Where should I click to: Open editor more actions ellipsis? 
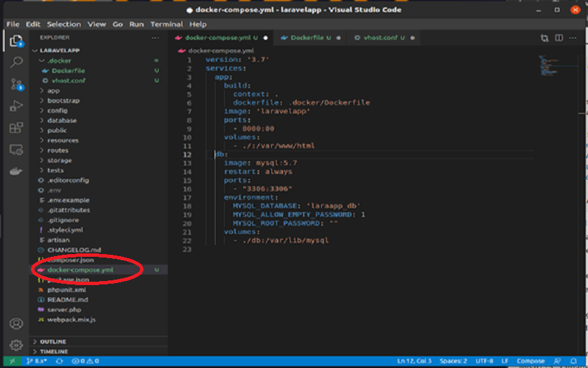[x=573, y=38]
